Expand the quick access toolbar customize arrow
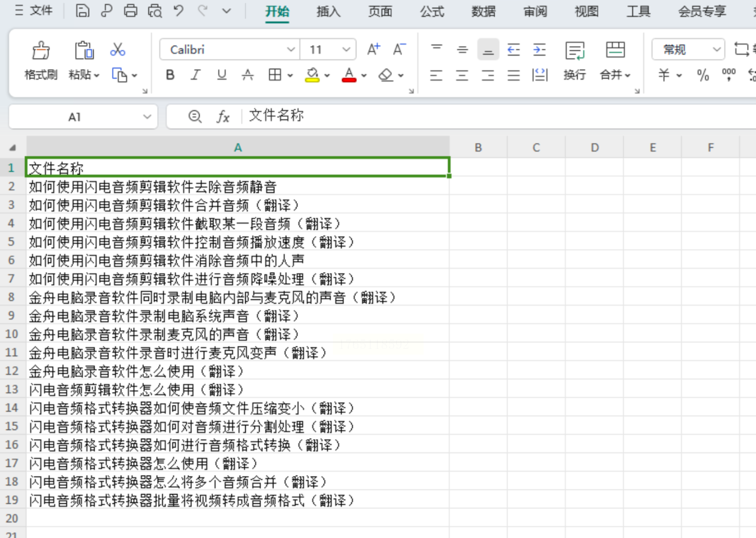The width and height of the screenshot is (756, 538). (226, 11)
